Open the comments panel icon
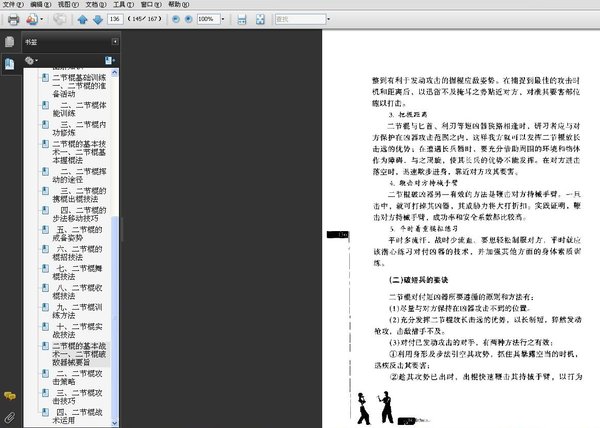Screen dimensions: 600x428 [10, 395]
